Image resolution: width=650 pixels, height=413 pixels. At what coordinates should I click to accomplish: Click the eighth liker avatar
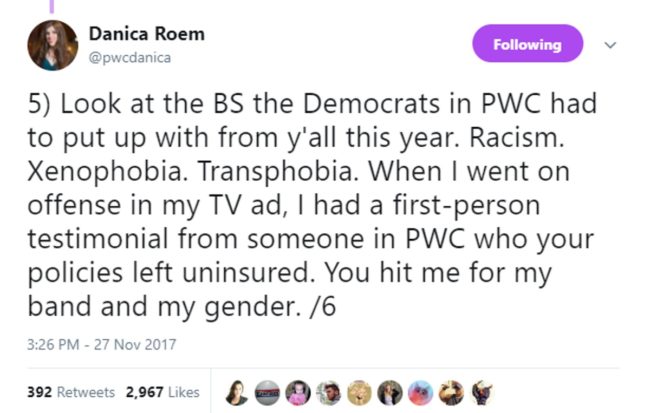pyautogui.click(x=451, y=393)
